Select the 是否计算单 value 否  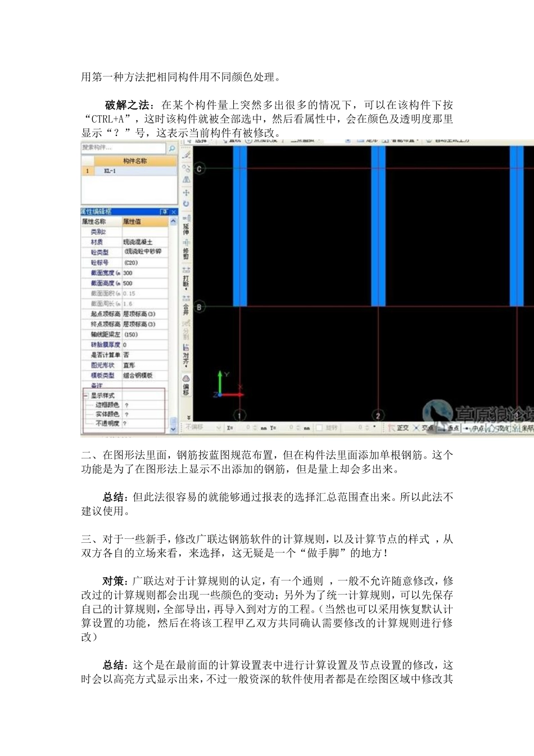coord(145,355)
